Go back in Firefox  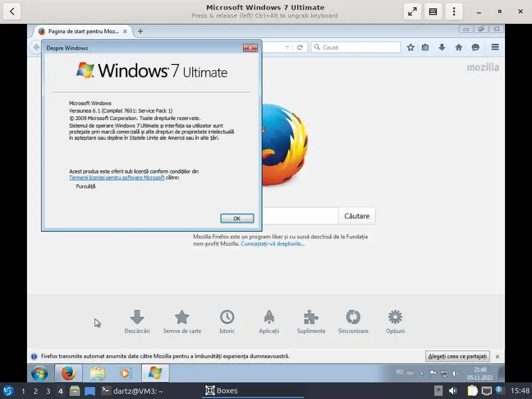[x=36, y=47]
